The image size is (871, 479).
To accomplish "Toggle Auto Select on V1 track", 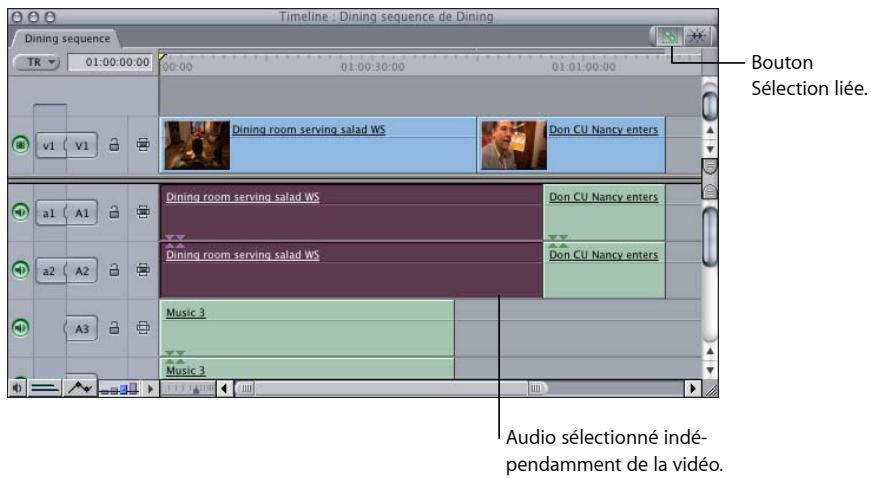I will pos(143,145).
